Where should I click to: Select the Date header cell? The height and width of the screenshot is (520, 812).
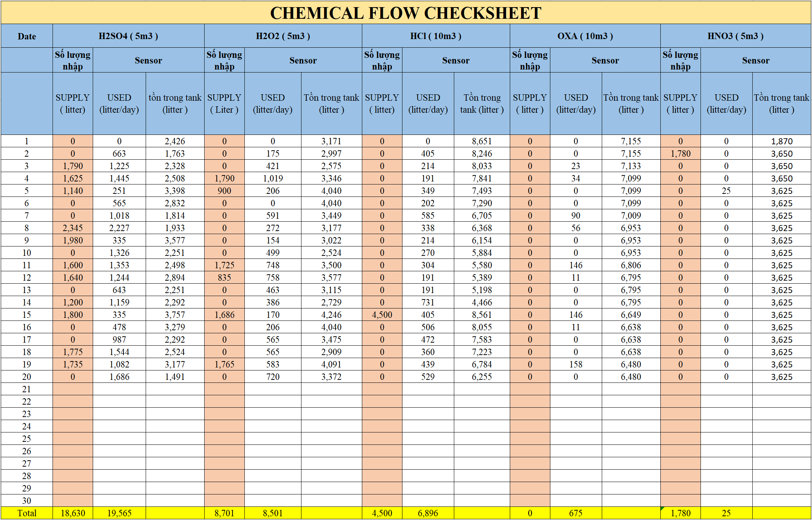[27, 36]
